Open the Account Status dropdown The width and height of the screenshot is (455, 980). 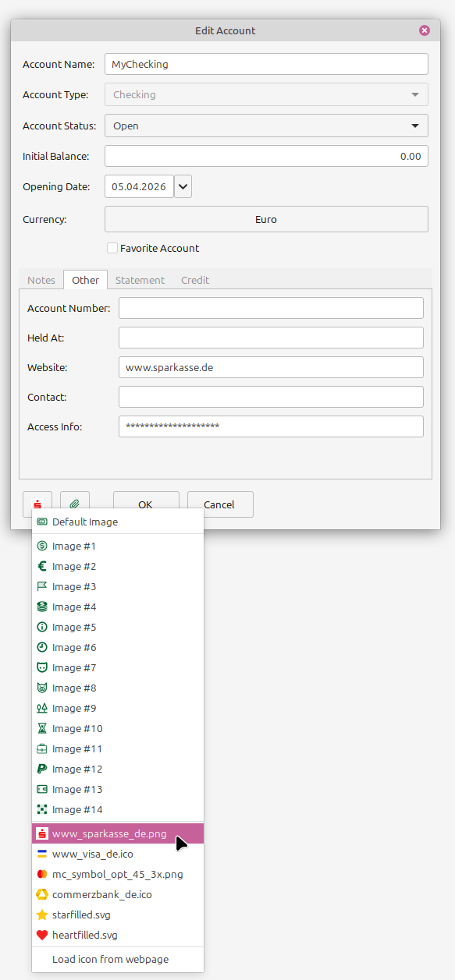[265, 126]
